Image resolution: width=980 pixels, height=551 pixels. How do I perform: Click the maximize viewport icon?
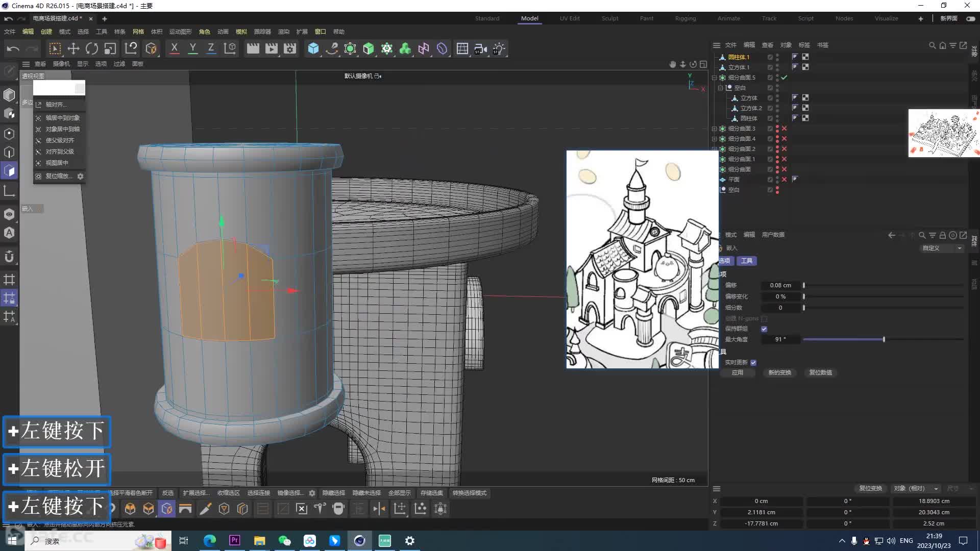point(703,64)
